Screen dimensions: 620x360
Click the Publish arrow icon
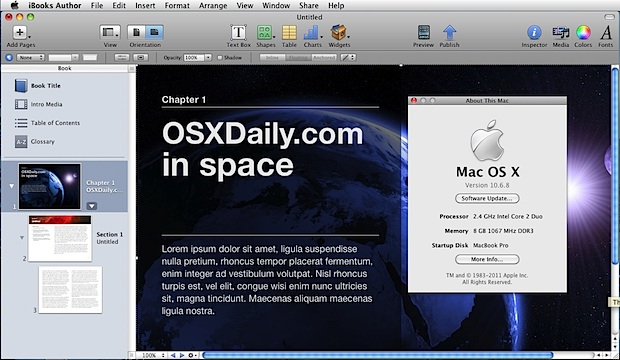450,32
